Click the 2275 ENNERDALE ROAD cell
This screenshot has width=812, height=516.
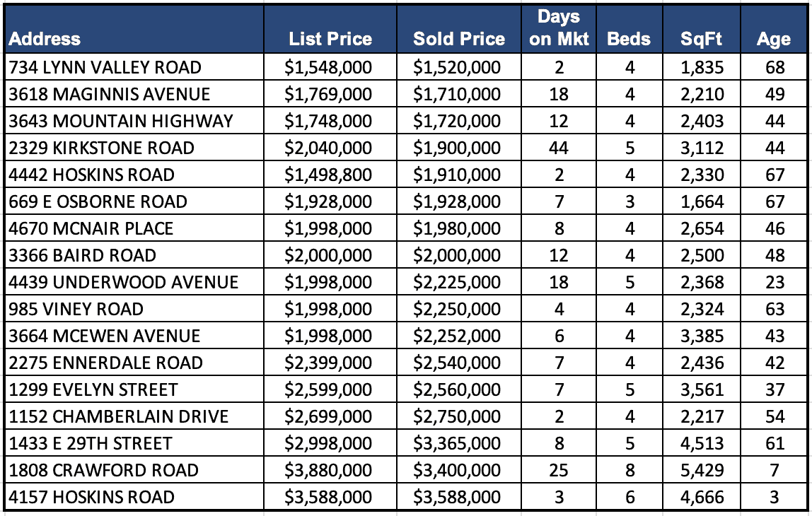coord(106,363)
